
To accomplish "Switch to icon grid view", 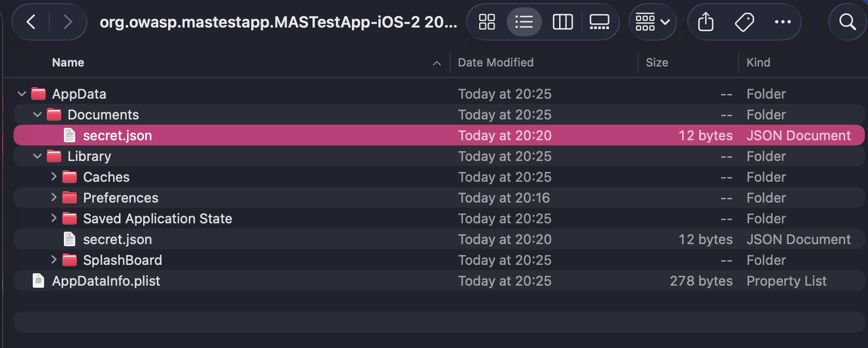I will coord(487,22).
